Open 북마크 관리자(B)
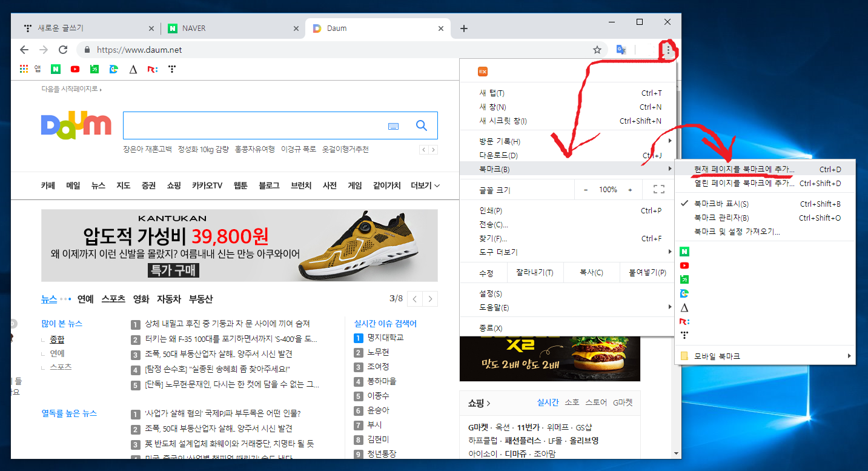Screen dimensions: 868x471 tap(765, 218)
